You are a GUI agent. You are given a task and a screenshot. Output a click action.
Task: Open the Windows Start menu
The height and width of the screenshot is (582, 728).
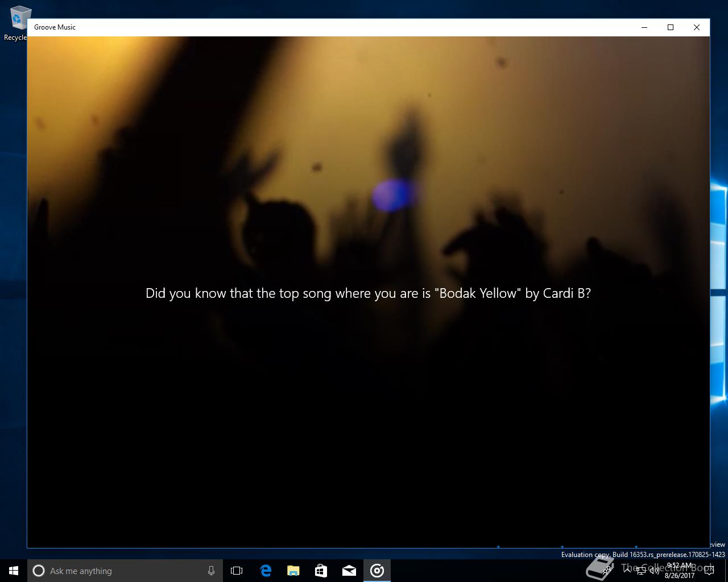pos(14,571)
